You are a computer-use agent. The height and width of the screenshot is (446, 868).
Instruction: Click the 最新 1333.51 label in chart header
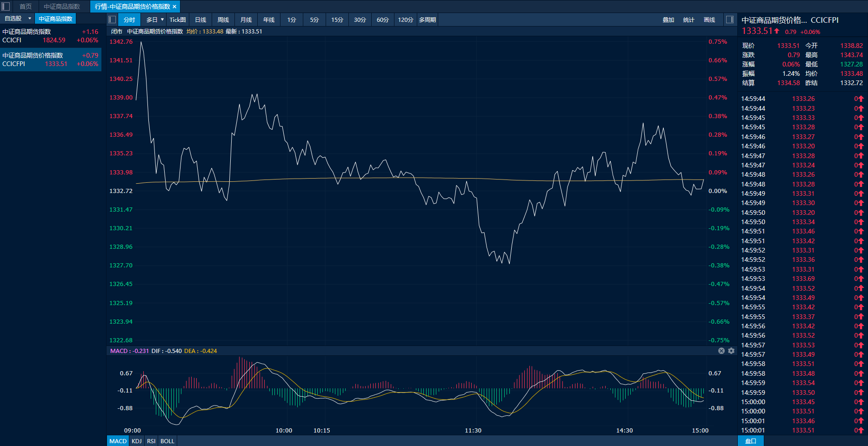pyautogui.click(x=244, y=32)
